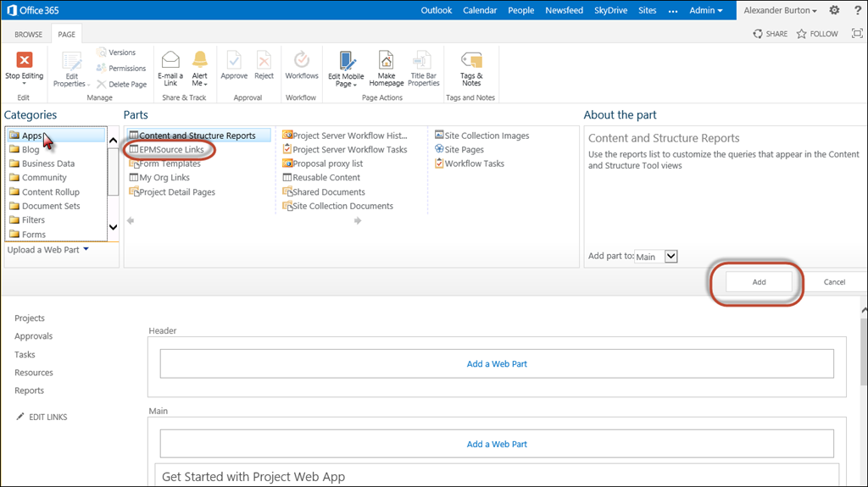
Task: Click the Approve icon
Action: click(234, 60)
